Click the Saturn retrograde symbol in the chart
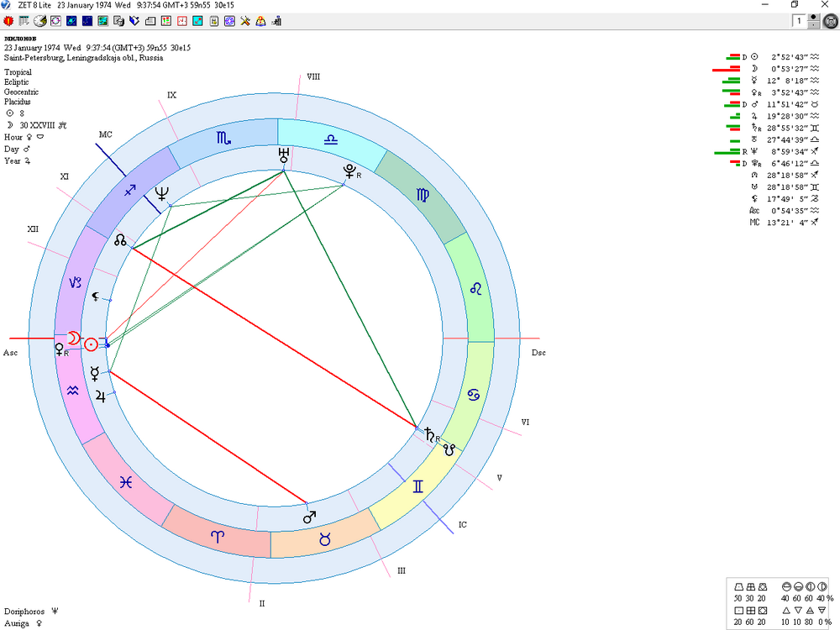840x630 pixels. (432, 434)
